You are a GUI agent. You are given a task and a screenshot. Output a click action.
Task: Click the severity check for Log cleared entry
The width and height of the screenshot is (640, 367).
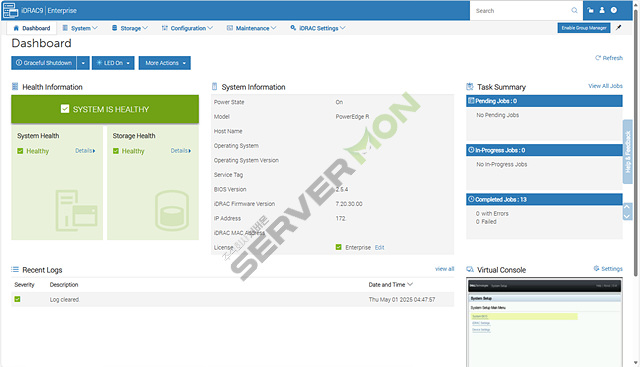17,299
